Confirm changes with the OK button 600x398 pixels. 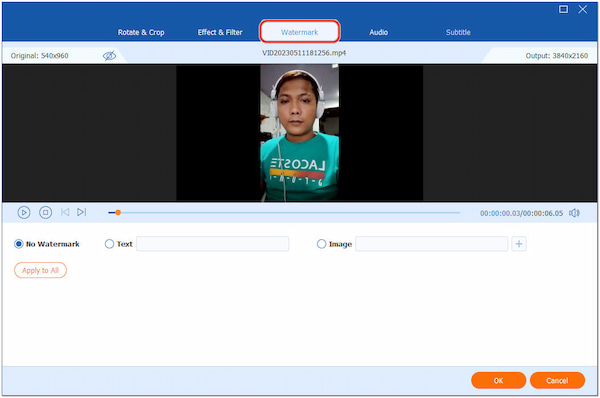click(x=498, y=380)
